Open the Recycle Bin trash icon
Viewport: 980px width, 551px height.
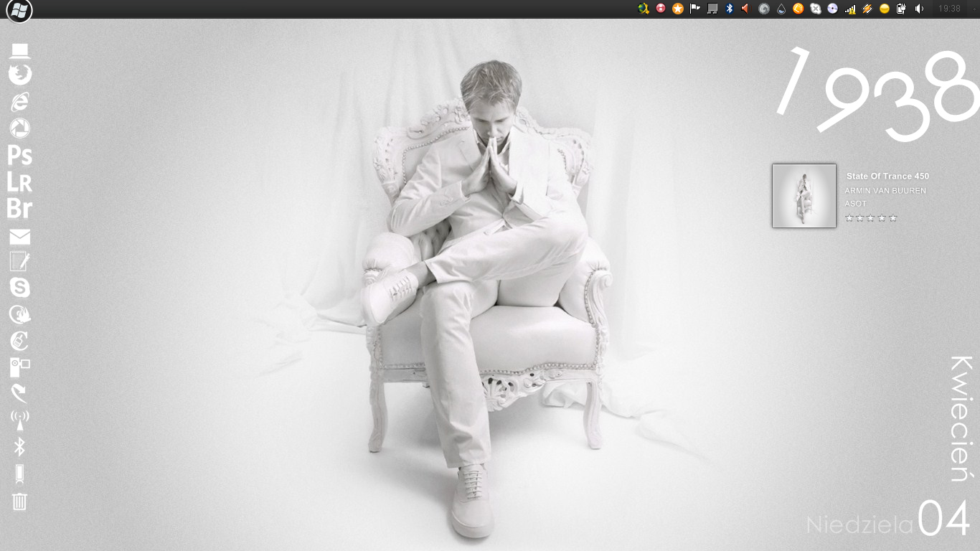coord(20,501)
